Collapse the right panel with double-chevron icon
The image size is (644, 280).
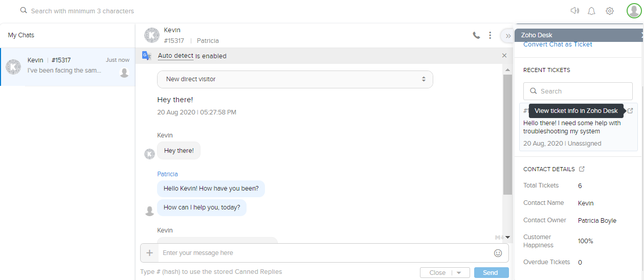[507, 36]
